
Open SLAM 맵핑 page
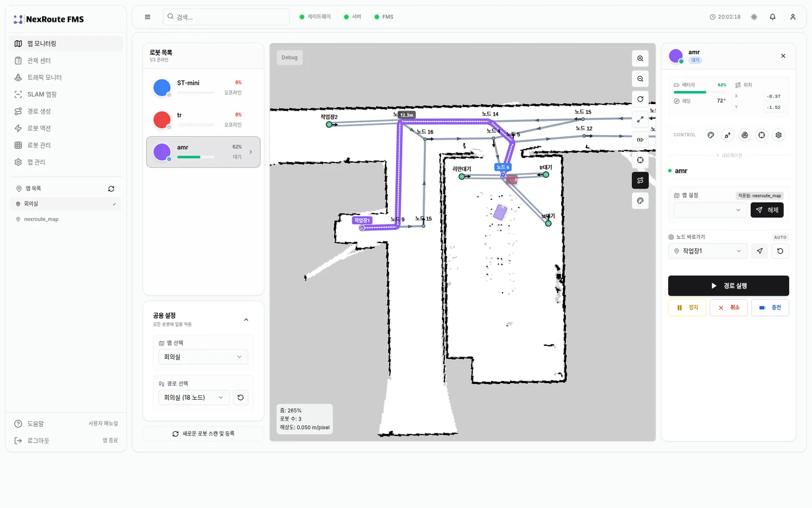click(x=66, y=94)
